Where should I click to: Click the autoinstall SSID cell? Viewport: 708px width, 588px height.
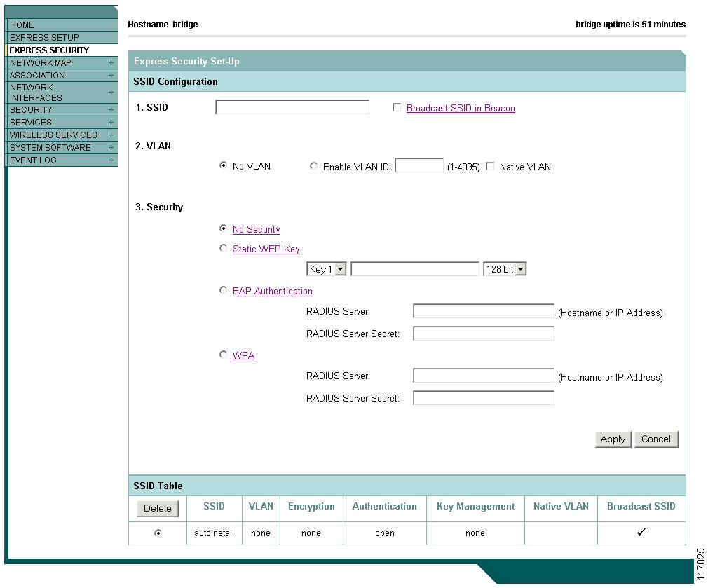click(x=214, y=533)
